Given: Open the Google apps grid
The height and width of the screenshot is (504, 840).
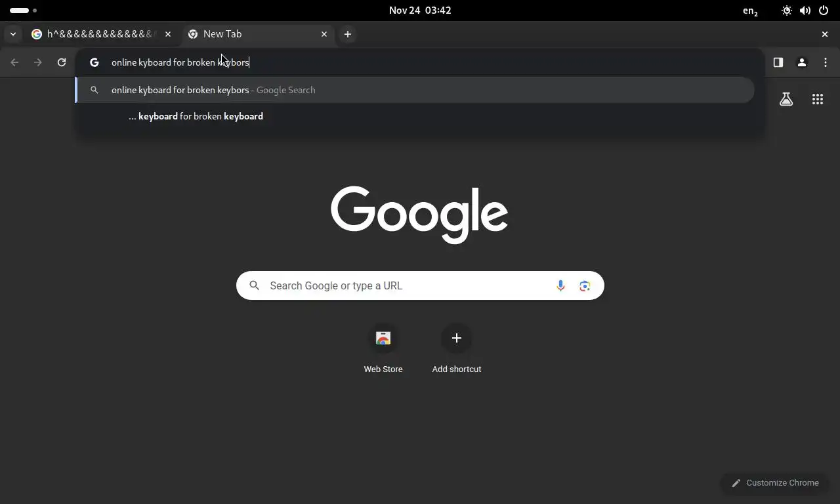Looking at the screenshot, I should (x=818, y=99).
